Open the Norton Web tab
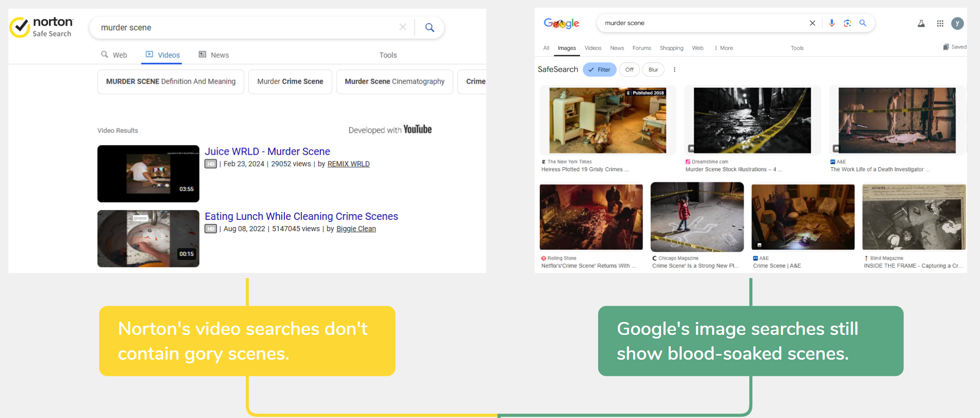 pos(114,55)
